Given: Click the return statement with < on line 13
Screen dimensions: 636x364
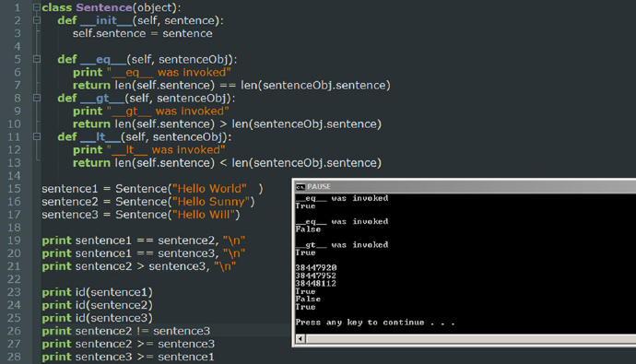Looking at the screenshot, I should tap(227, 163).
